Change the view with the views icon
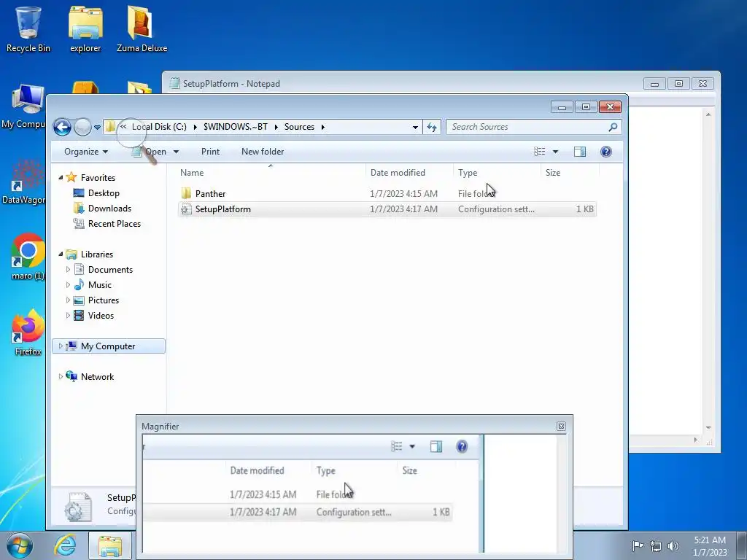The width and height of the screenshot is (747, 560). click(540, 152)
